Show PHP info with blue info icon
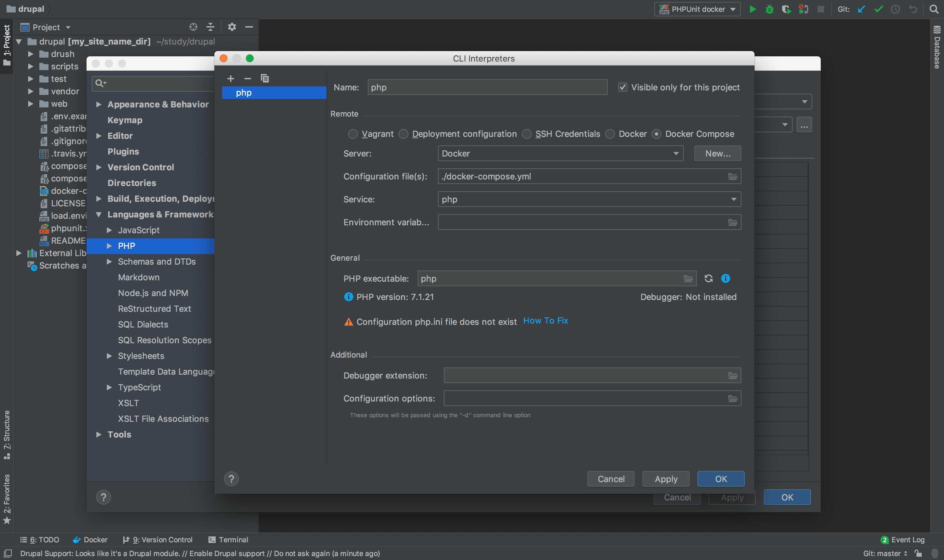Screen dimensions: 944x560 [725, 278]
